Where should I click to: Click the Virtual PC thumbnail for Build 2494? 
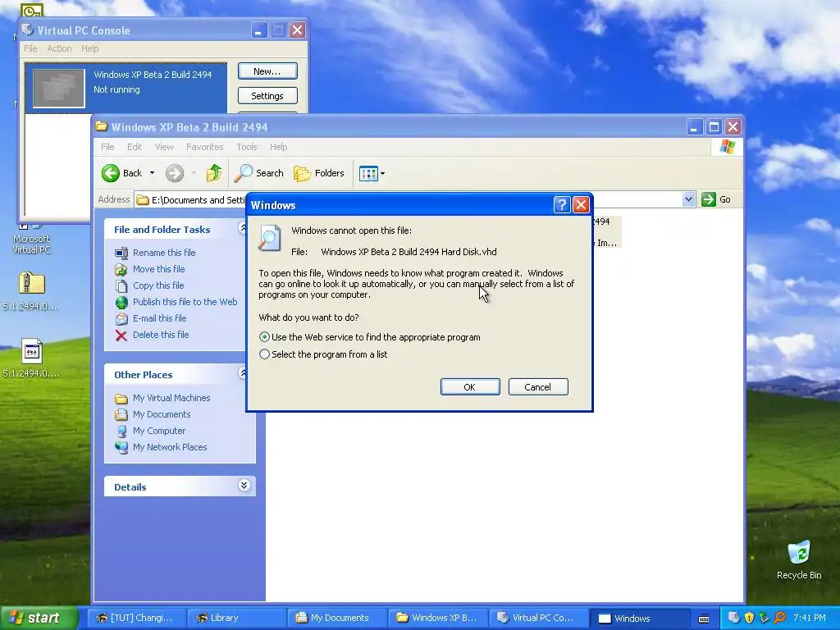[59, 88]
